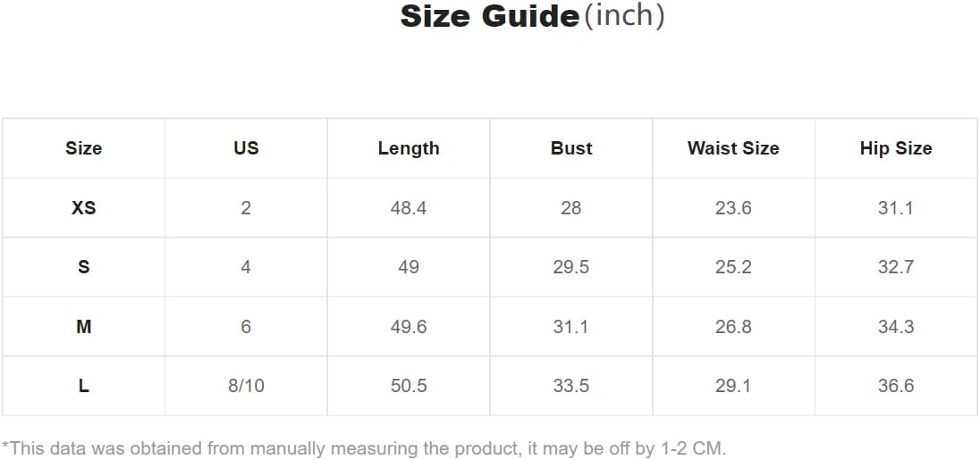Click the S size row label

click(x=84, y=267)
